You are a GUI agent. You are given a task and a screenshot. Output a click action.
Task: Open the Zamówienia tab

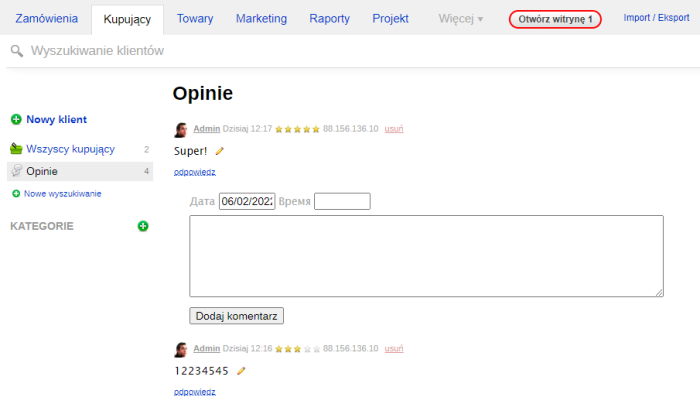[x=46, y=19]
